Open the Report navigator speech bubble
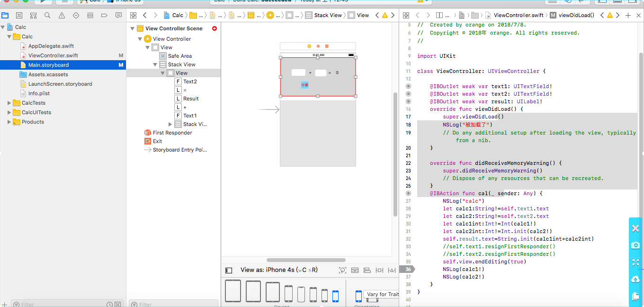This screenshot has width=644, height=307. [x=119, y=15]
